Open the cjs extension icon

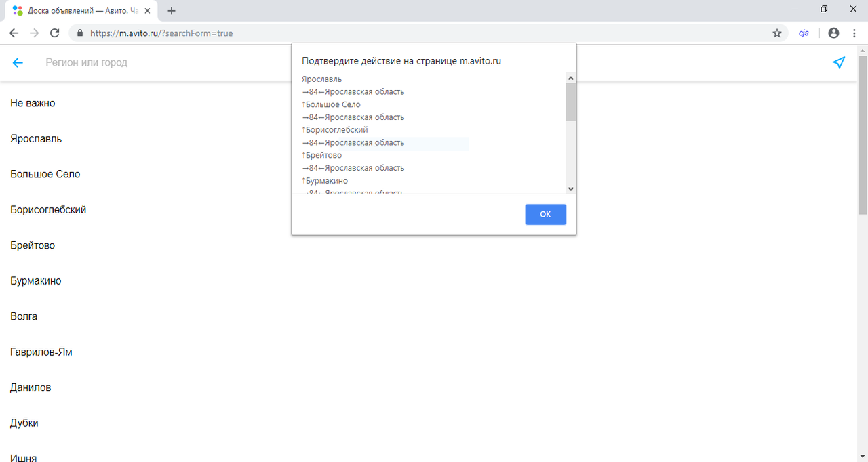[804, 33]
